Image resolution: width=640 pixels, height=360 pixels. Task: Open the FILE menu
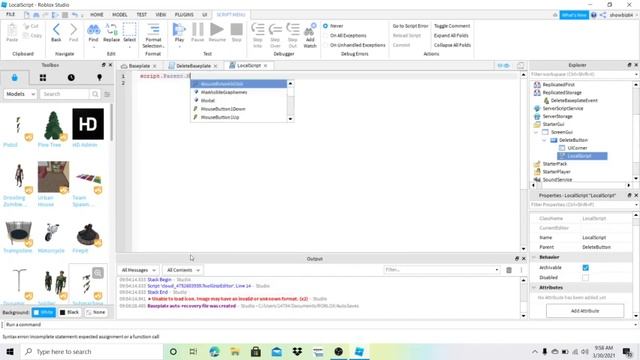click(11, 14)
